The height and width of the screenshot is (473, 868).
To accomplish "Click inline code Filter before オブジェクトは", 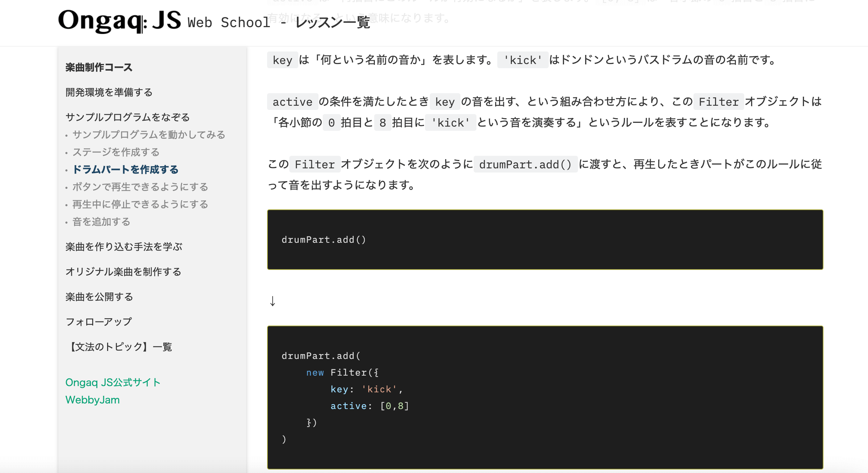I will coord(718,102).
